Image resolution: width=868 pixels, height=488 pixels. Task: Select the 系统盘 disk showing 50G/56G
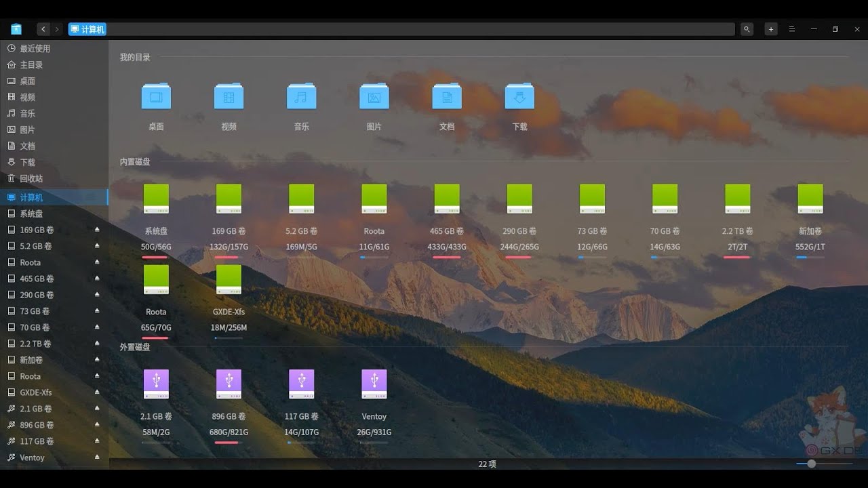156,199
